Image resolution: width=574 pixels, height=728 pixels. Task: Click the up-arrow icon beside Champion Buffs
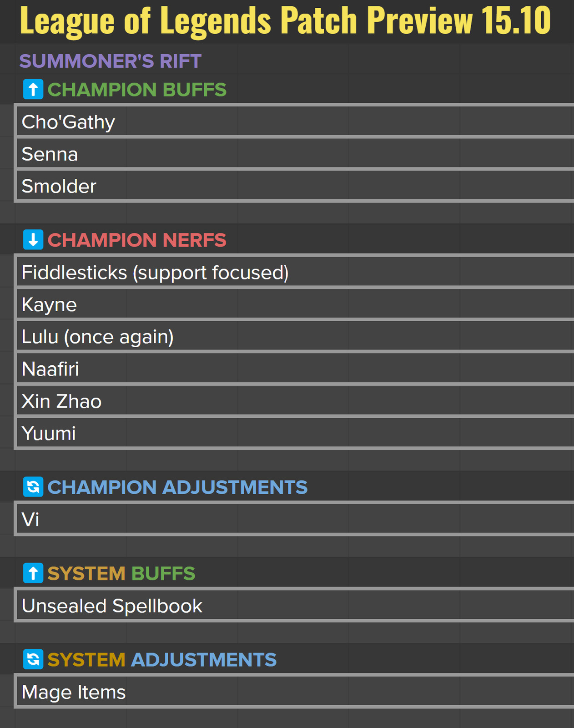[33, 90]
